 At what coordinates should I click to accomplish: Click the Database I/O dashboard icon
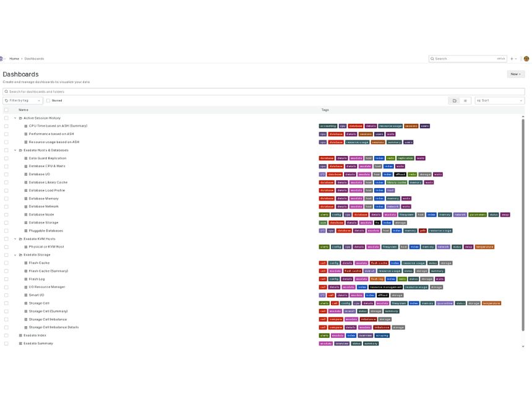pyautogui.click(x=26, y=174)
